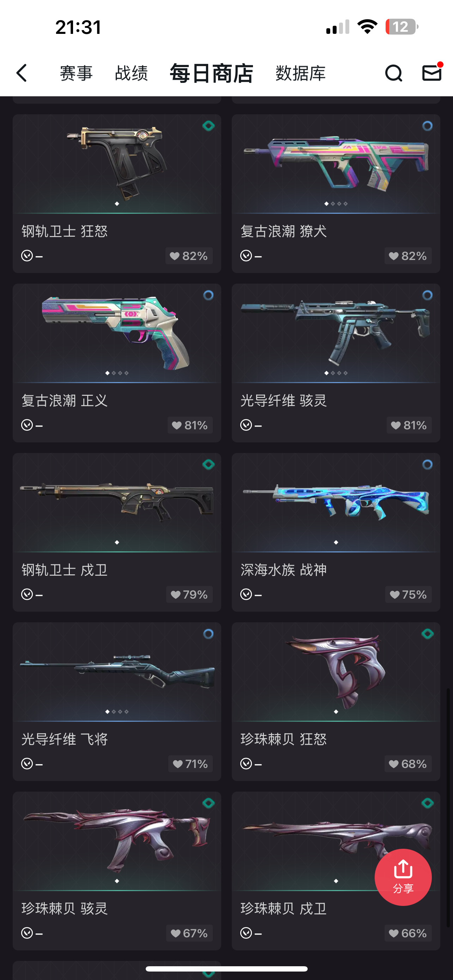
Task: Tap price icon under 珍珠棘贝 狂怒
Action: [246, 763]
